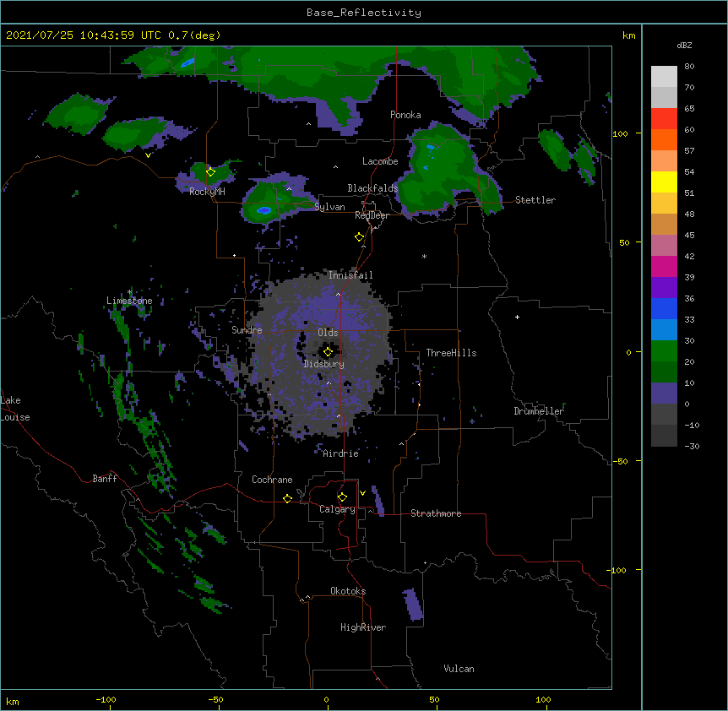The width and height of the screenshot is (728, 711).
Task: Click the Lake Louise label
Action: pos(15,409)
